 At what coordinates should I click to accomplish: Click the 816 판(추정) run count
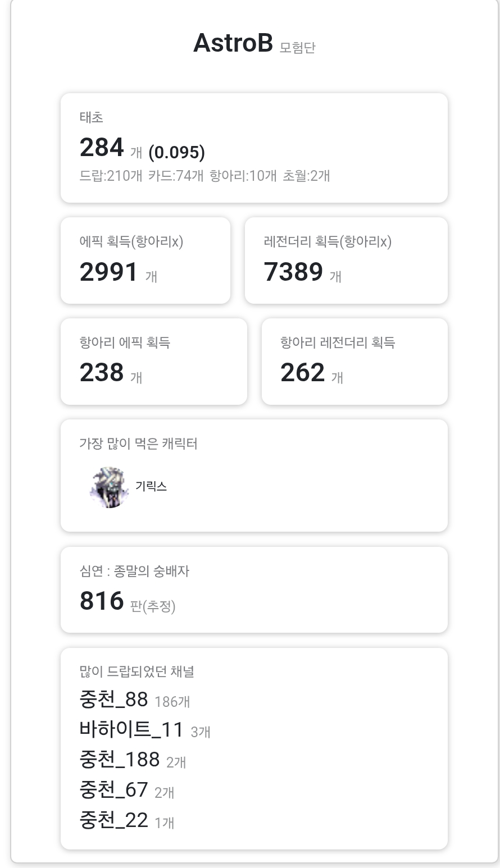coord(102,601)
